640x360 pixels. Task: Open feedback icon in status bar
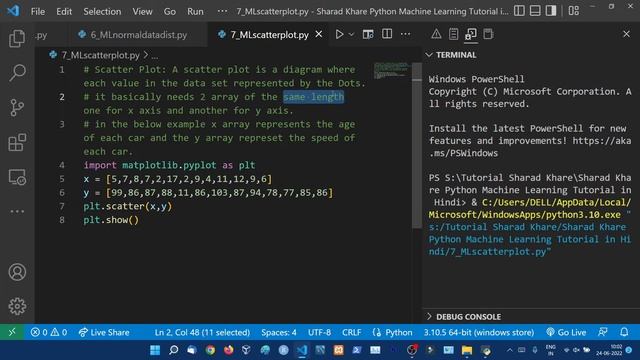[603, 332]
